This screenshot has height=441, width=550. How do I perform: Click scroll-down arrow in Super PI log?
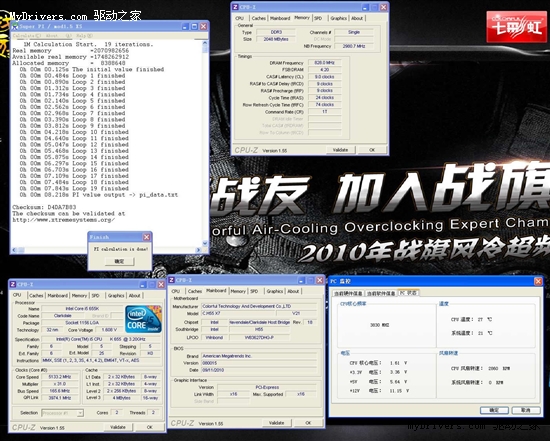(x=205, y=243)
